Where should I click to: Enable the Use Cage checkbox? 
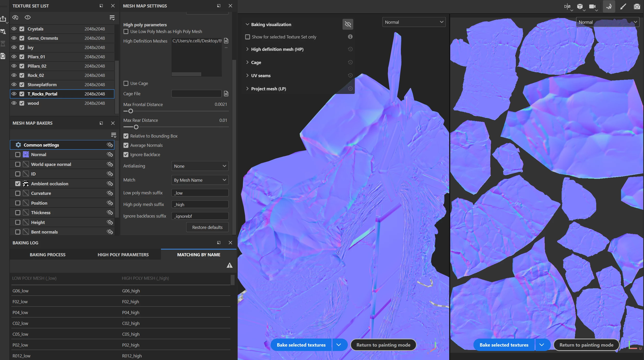pyautogui.click(x=126, y=83)
